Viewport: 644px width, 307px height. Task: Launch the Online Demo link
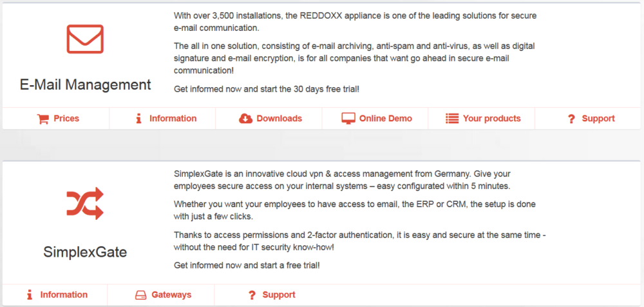[386, 119]
